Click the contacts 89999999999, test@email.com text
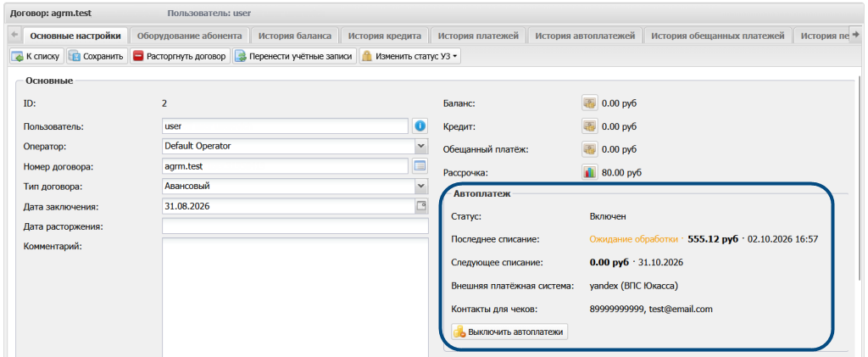Screen dimensions: 868x357 651,310
